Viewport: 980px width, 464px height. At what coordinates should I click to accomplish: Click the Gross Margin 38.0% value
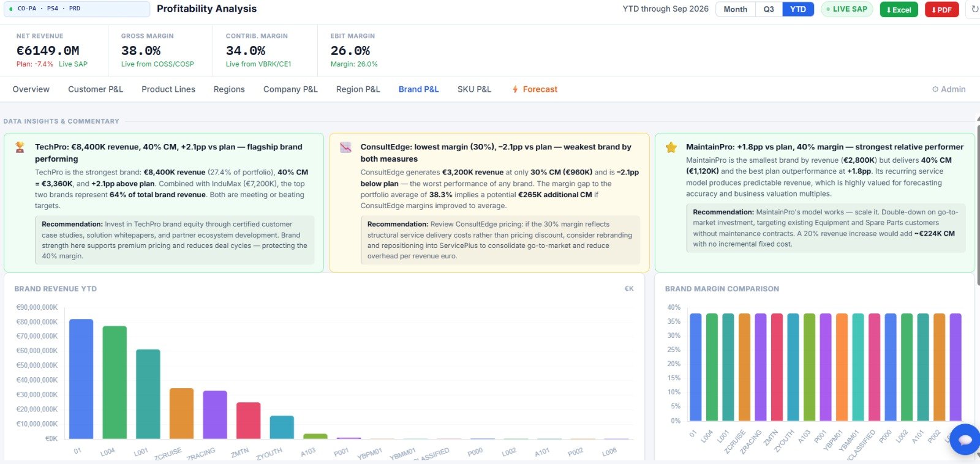click(x=141, y=51)
